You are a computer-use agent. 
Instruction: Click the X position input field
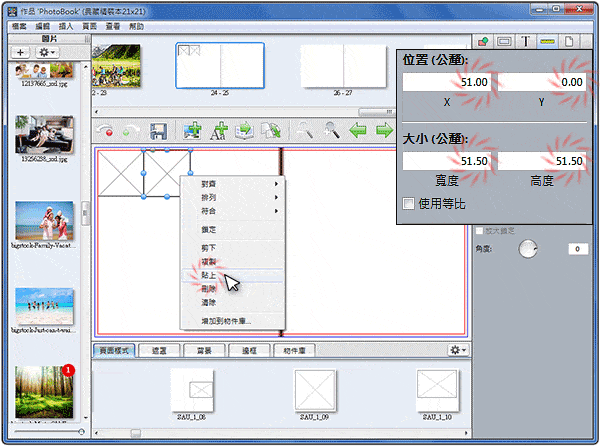[x=447, y=82]
